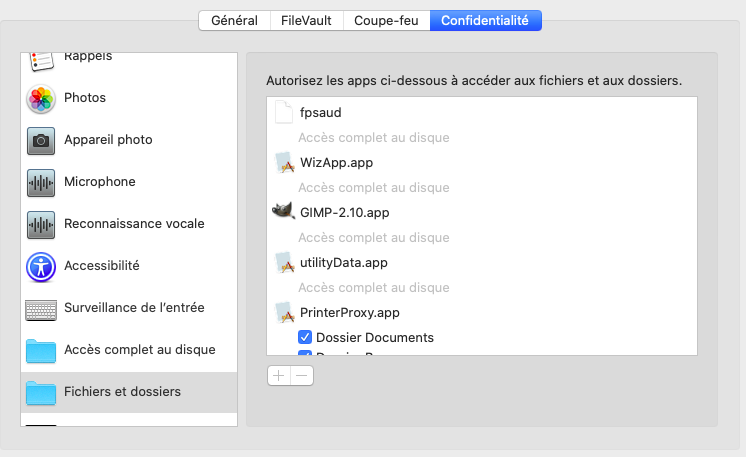Switch to the Coupe-feu tab
The image size is (746, 457).
coord(386,20)
